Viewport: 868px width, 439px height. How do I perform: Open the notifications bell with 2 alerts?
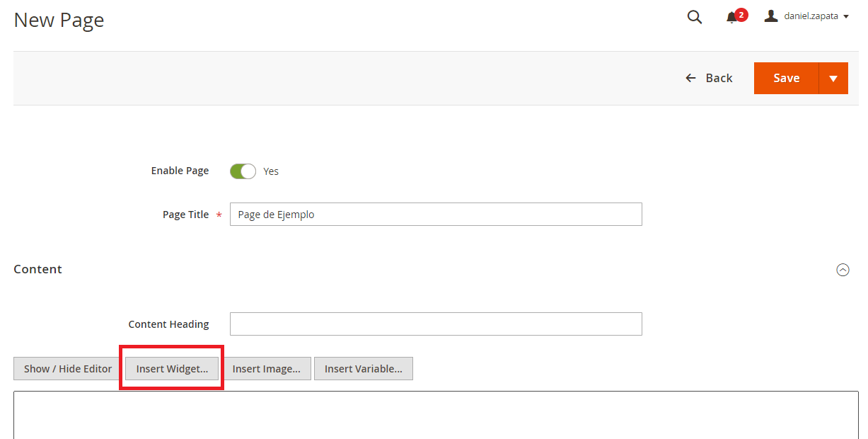(x=733, y=16)
